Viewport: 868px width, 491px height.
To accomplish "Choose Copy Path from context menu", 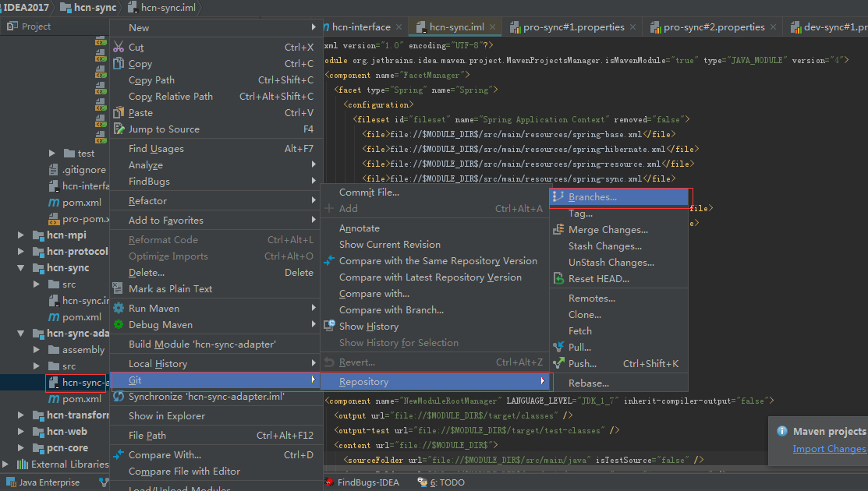I will (214, 80).
